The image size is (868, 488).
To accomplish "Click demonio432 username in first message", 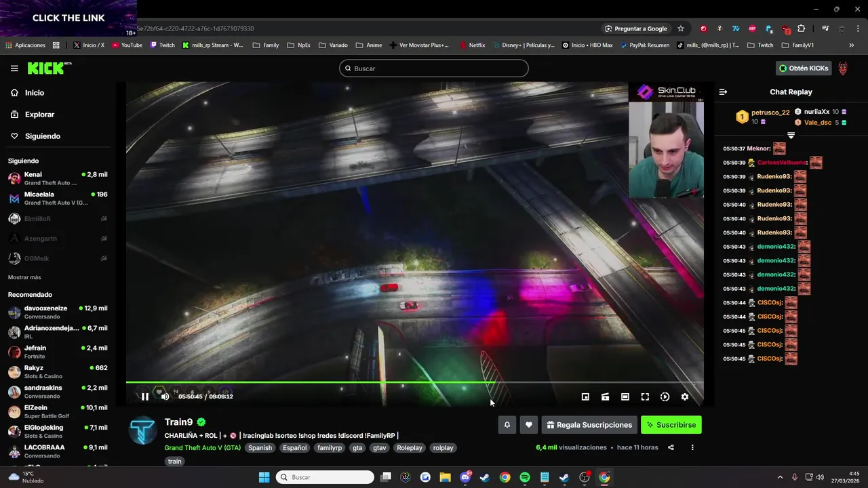I will (x=775, y=247).
